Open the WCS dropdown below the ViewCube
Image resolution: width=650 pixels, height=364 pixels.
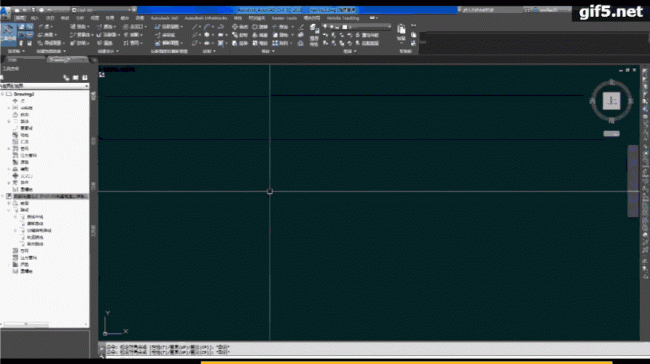(611, 133)
